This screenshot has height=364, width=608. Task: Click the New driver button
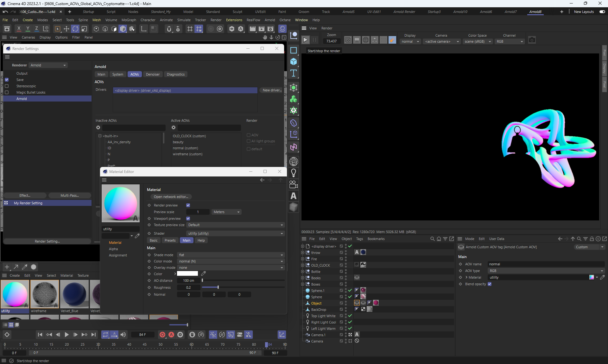pos(272,90)
